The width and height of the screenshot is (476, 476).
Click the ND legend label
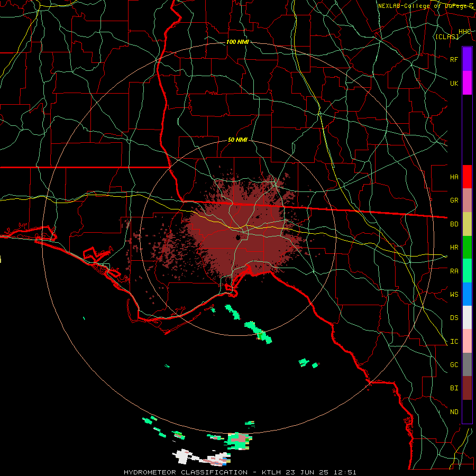pos(454,412)
